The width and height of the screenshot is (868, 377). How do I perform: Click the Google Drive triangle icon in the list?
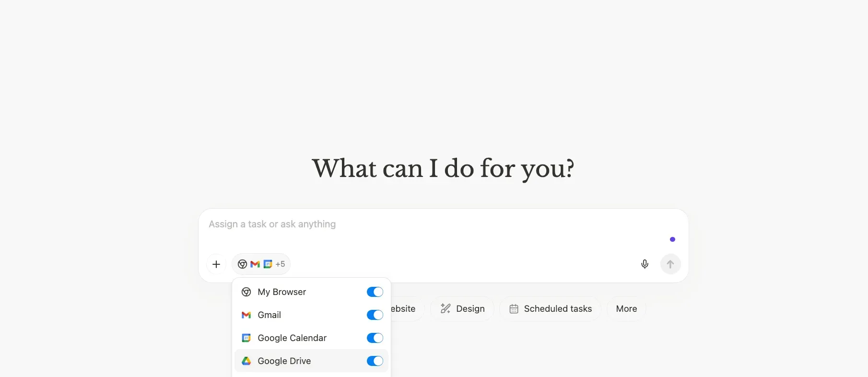246,361
